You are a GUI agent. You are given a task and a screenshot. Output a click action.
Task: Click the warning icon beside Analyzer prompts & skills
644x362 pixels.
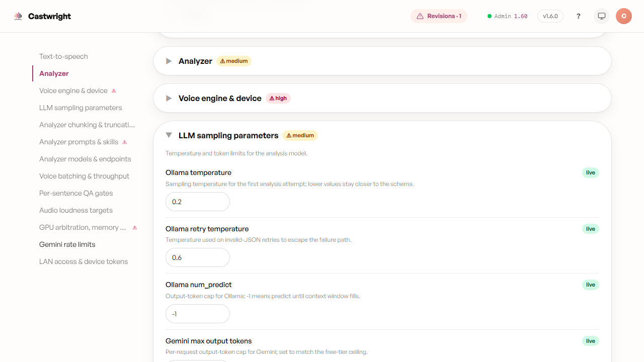point(125,142)
